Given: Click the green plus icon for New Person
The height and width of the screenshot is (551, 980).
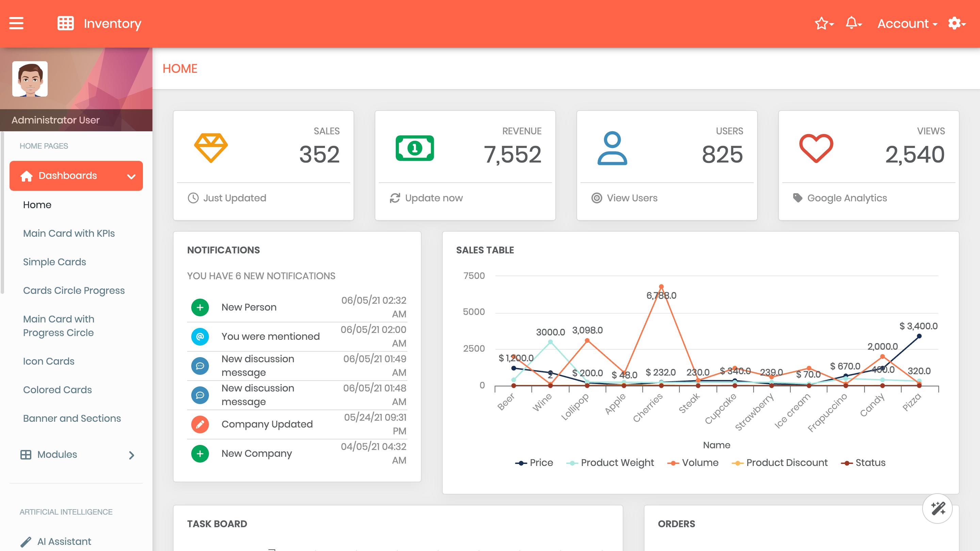Looking at the screenshot, I should click(200, 307).
